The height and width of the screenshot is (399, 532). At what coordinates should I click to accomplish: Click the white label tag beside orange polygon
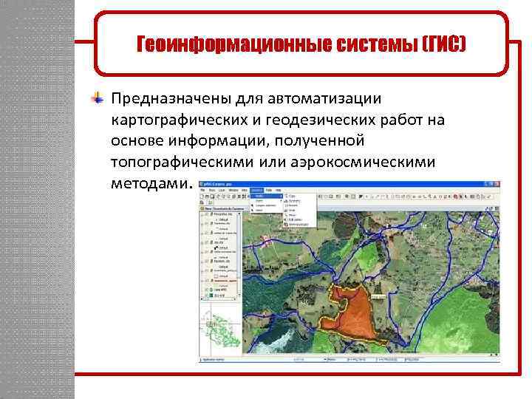point(378,297)
